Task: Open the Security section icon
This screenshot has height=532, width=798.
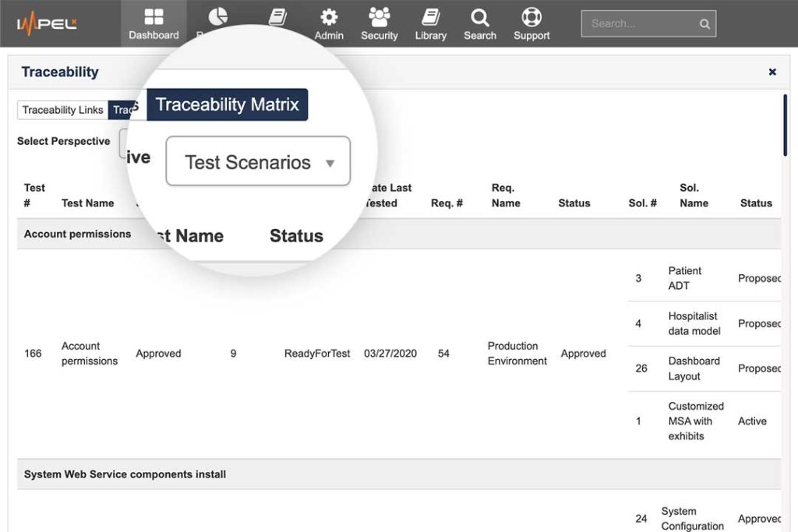Action: pyautogui.click(x=379, y=23)
